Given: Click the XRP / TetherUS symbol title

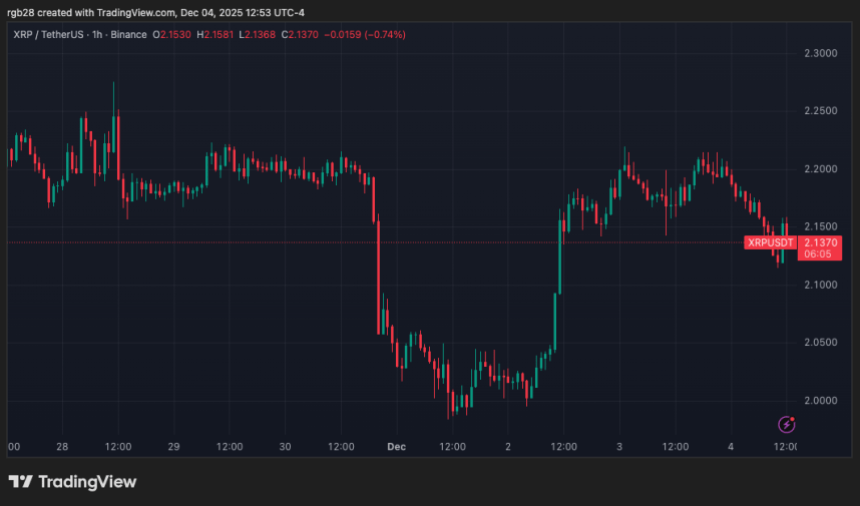Looking at the screenshot, I should point(48,35).
